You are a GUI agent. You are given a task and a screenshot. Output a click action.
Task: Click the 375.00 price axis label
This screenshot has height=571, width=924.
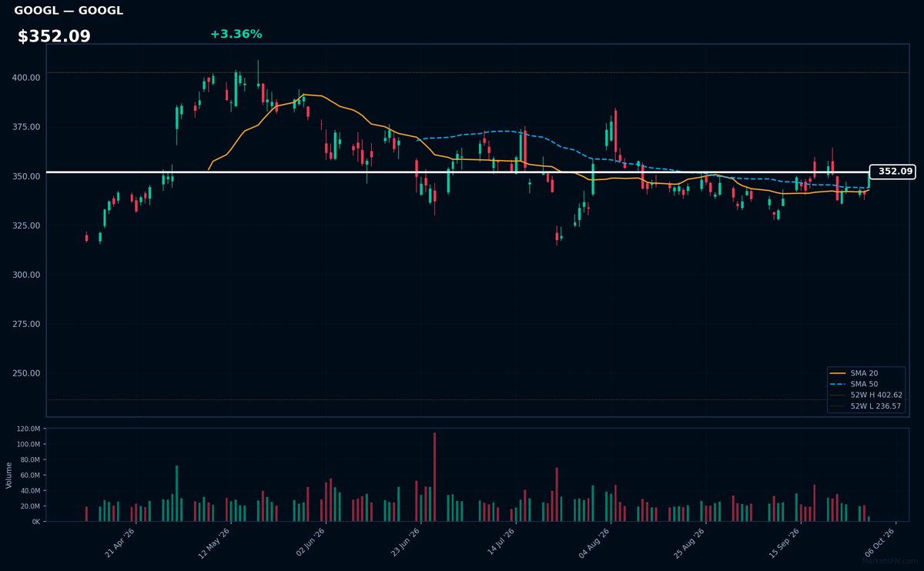pyautogui.click(x=26, y=127)
